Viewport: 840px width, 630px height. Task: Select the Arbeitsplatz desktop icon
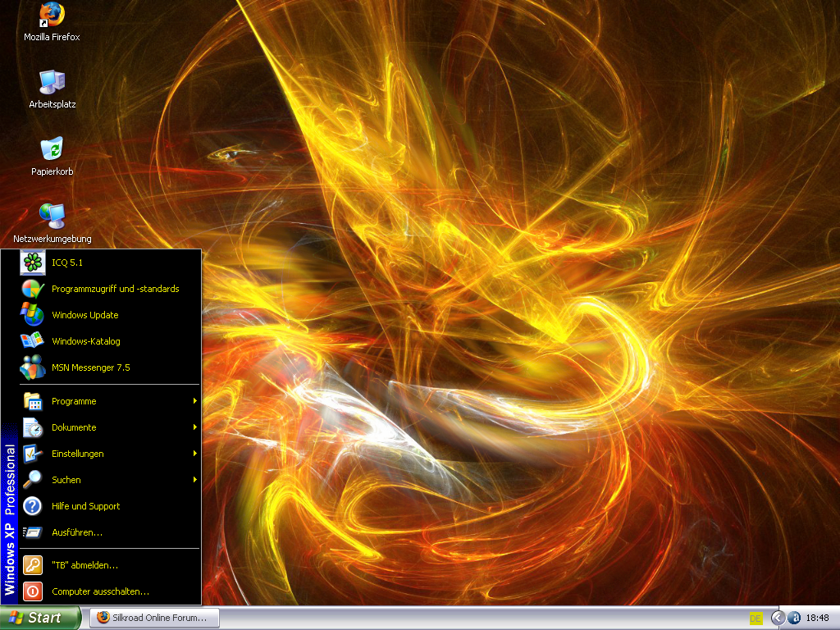[52, 82]
